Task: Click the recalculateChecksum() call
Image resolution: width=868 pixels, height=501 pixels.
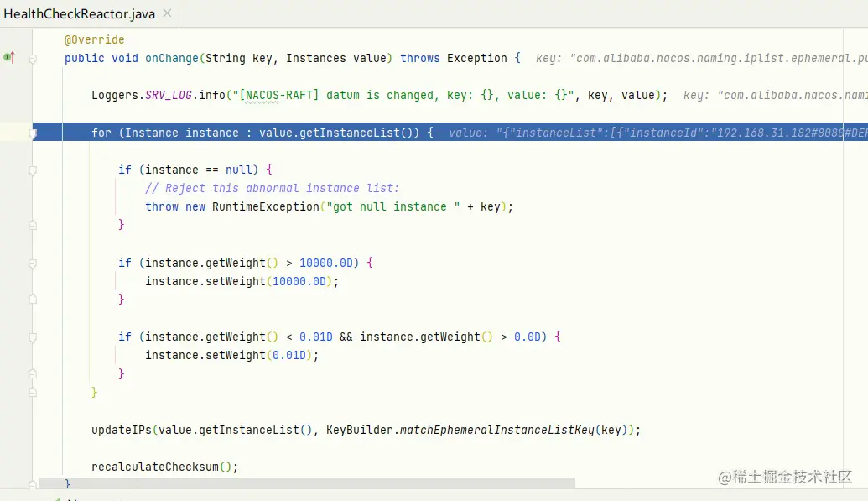Action: [x=164, y=467]
